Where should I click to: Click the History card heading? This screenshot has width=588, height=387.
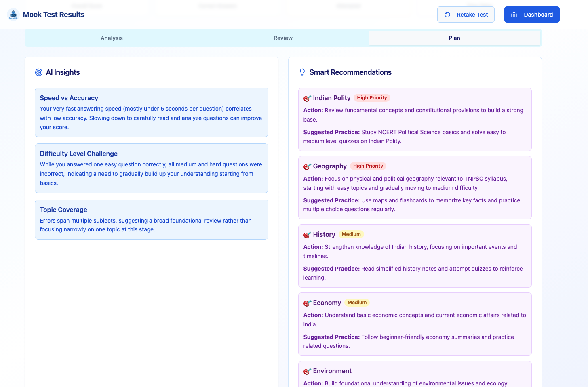324,234
